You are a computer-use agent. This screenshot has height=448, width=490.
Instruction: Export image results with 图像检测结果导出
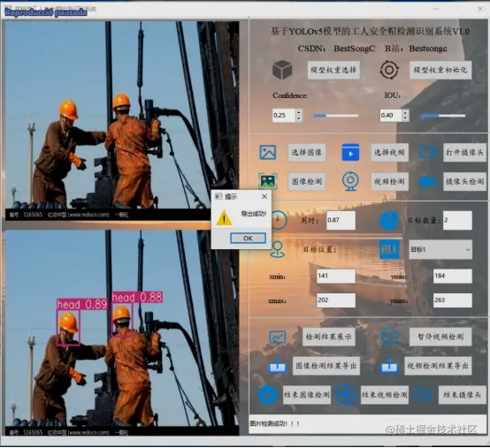tap(326, 366)
